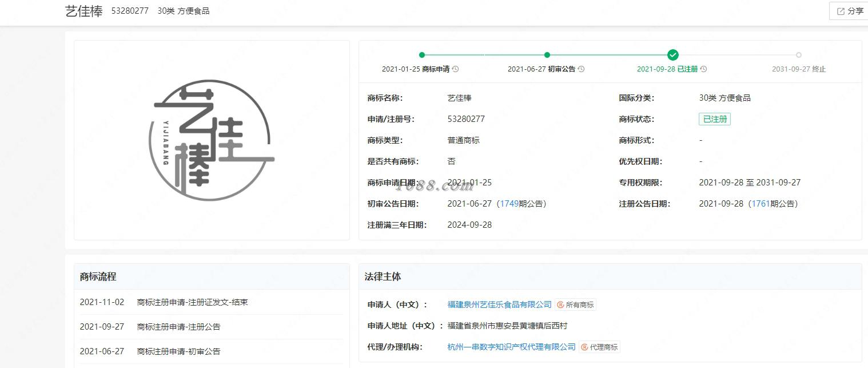This screenshot has width=868, height=368.
Task: Click the 优先权日期 field label
Action: click(640, 161)
